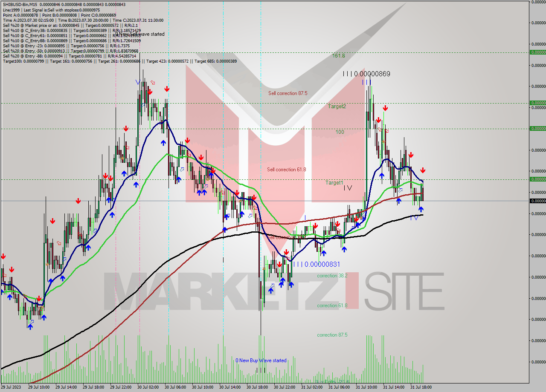Select '29 Jul 18:00' on the time axis
This screenshot has height=392, width=546.
[x=93, y=387]
